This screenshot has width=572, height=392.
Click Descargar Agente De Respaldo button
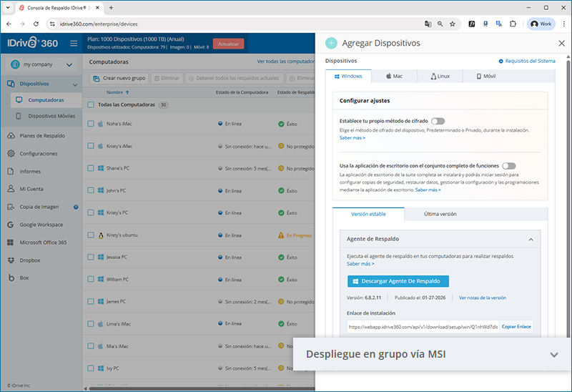398,281
